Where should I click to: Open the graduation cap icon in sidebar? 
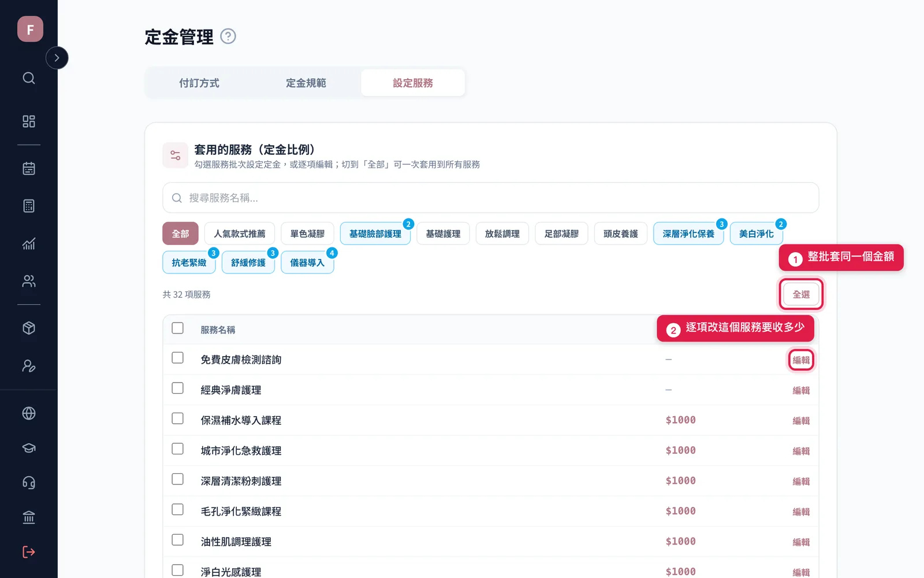[29, 448]
